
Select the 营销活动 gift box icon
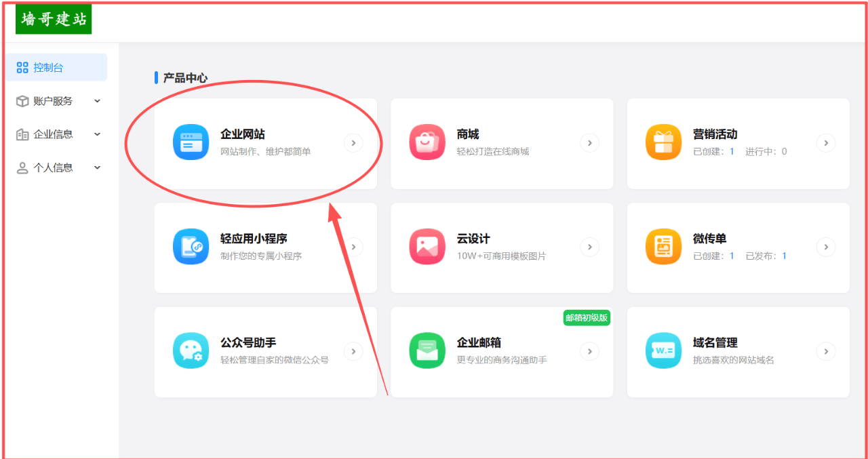[x=663, y=142]
